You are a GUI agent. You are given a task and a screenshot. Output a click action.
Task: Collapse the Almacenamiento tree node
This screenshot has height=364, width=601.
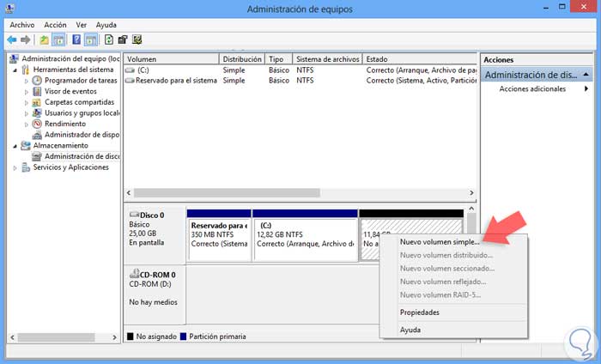coord(15,146)
